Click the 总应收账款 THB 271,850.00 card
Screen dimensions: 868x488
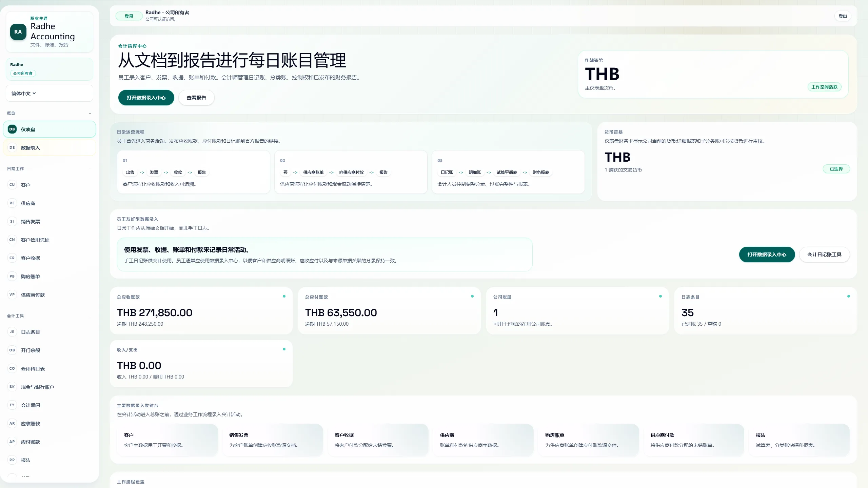pyautogui.click(x=201, y=311)
